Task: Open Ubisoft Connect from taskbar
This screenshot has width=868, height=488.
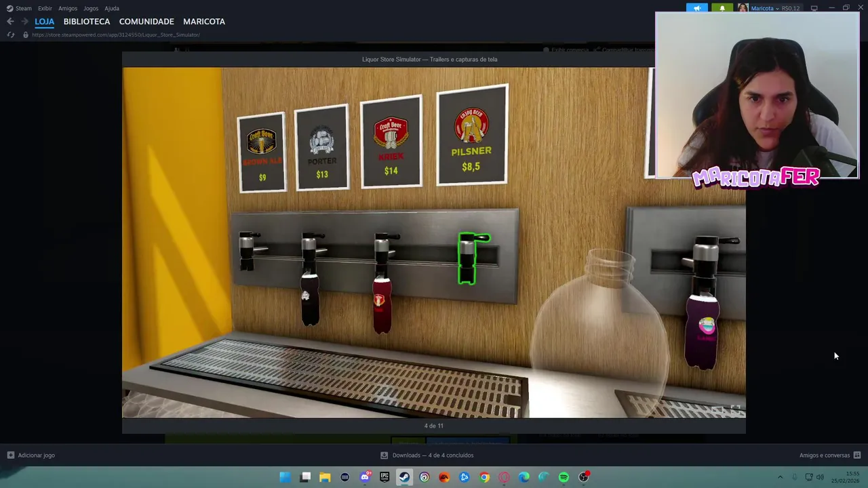Action: 425,477
